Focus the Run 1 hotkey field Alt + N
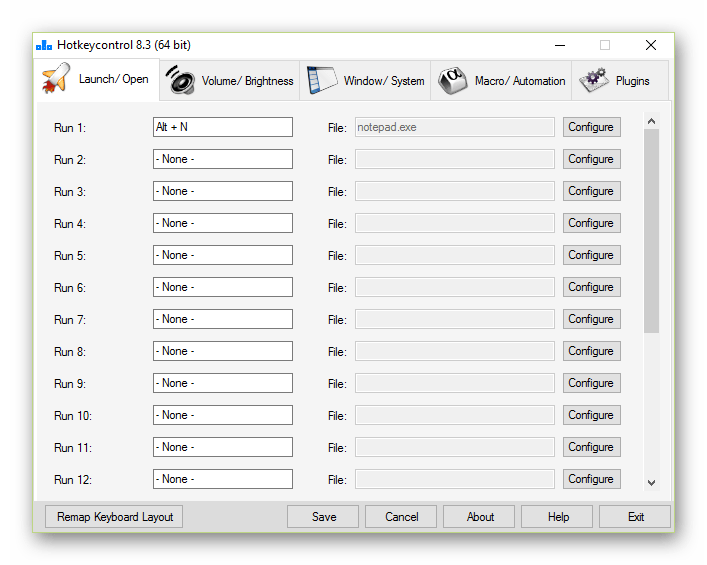Image resolution: width=707 pixels, height=565 pixels. [223, 127]
